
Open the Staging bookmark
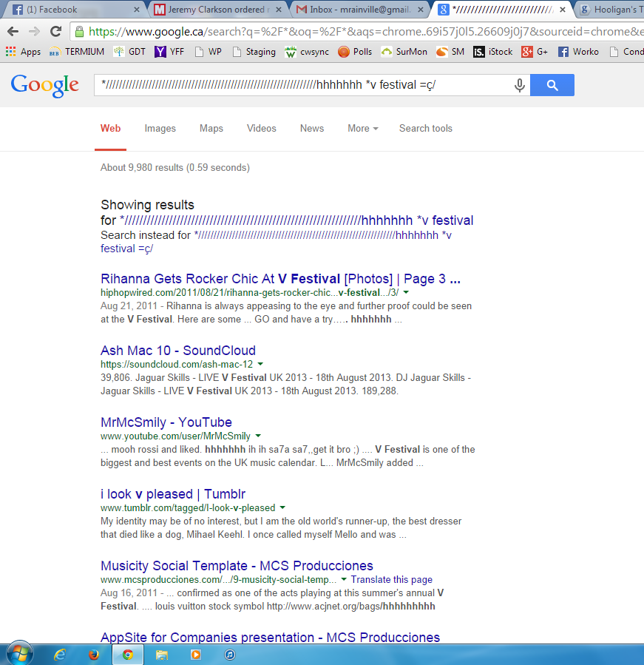(254, 52)
